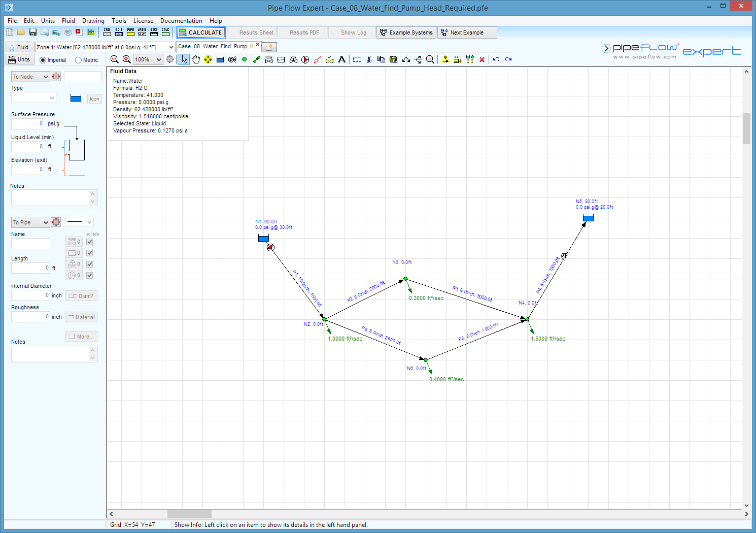Click the LABEL options toolbar icon
This screenshot has height=533, width=756.
point(142,32)
